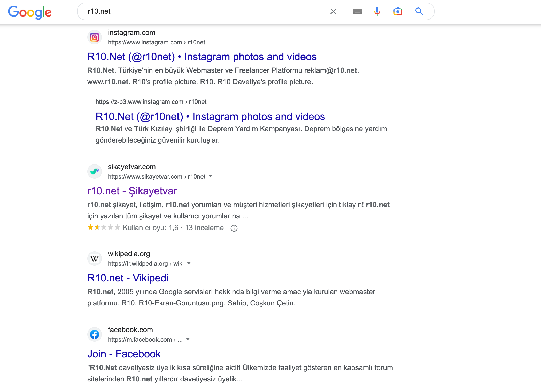Clear the search box with the X
541x392 pixels.
tap(333, 11)
